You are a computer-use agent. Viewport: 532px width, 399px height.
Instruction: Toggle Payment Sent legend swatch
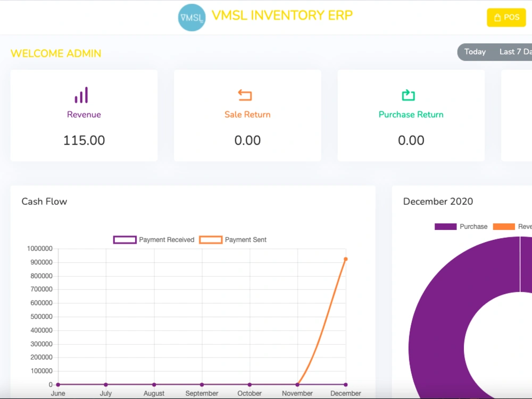click(x=211, y=240)
